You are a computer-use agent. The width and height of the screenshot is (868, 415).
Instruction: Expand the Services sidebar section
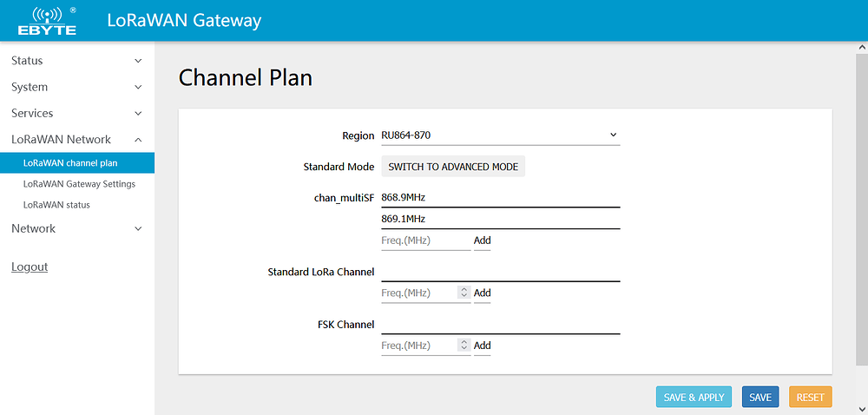click(76, 114)
